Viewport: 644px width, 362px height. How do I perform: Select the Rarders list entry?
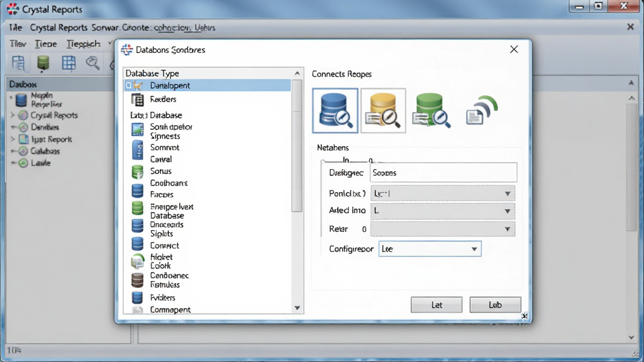[163, 99]
